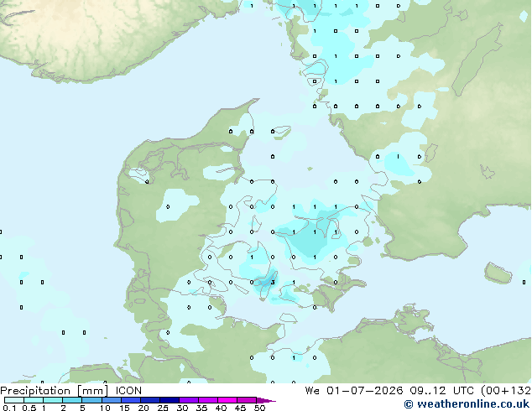Click the legend label '25'
Viewport: 532px width, 411px height.
[163, 408]
